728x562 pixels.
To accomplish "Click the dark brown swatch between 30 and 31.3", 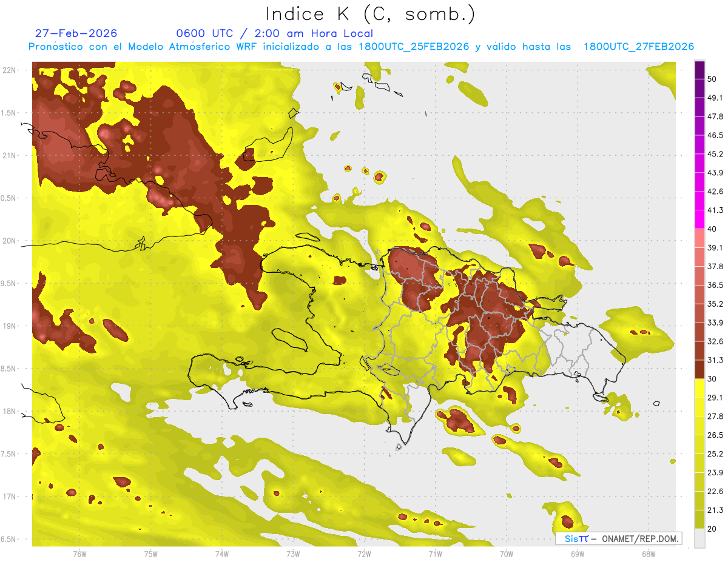I will [x=699, y=369].
